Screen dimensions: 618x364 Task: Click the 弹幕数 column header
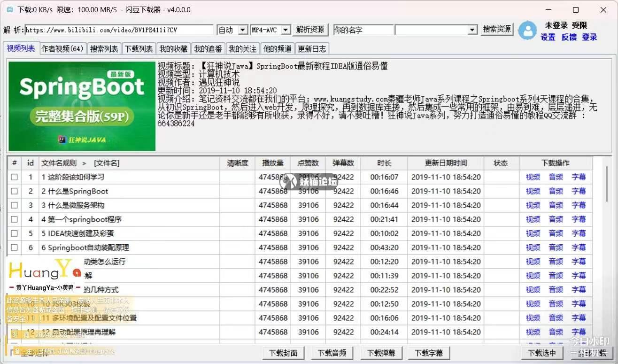pyautogui.click(x=343, y=163)
